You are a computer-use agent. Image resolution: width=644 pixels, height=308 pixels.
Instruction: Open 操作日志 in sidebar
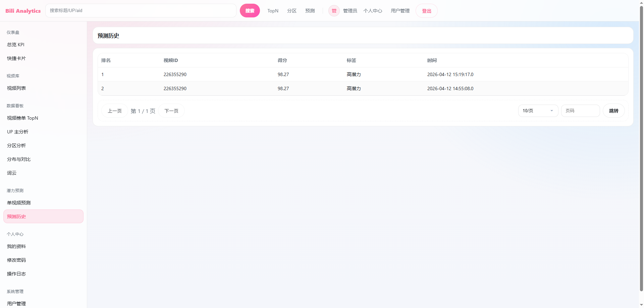pos(16,274)
